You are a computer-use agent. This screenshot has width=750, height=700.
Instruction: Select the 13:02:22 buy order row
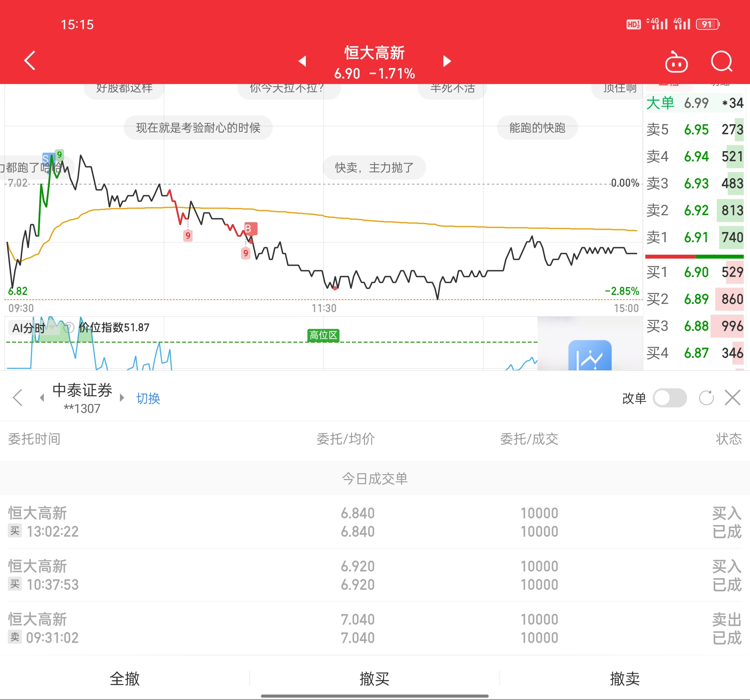point(375,522)
